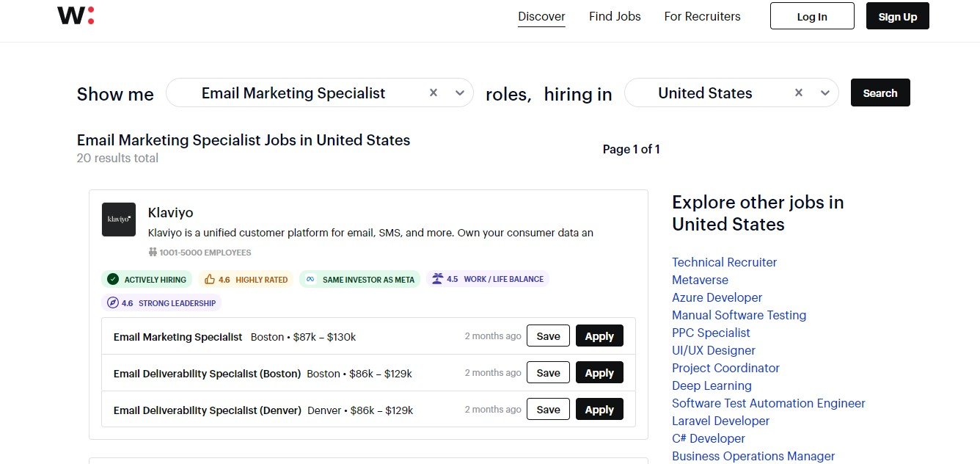The image size is (980, 464).
Task: Click the Klaviyo company description text
Action: 370,233
